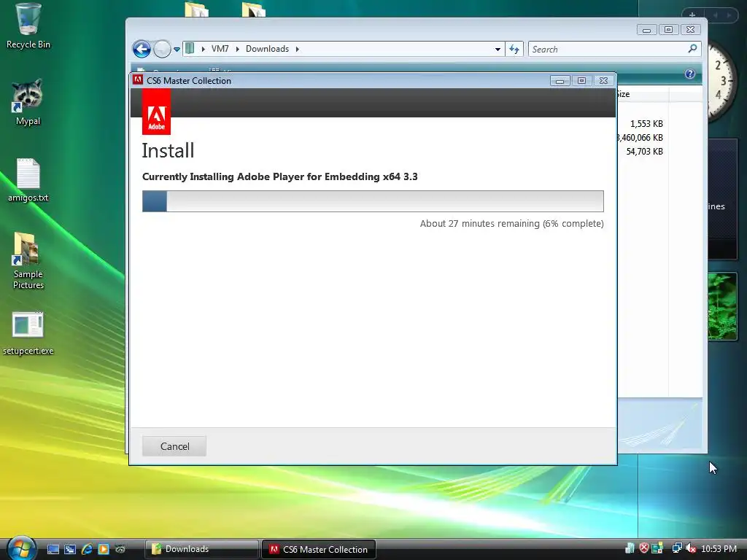Switch to the Downloads taskbar button
Screen dimensions: 747x560
(201, 549)
